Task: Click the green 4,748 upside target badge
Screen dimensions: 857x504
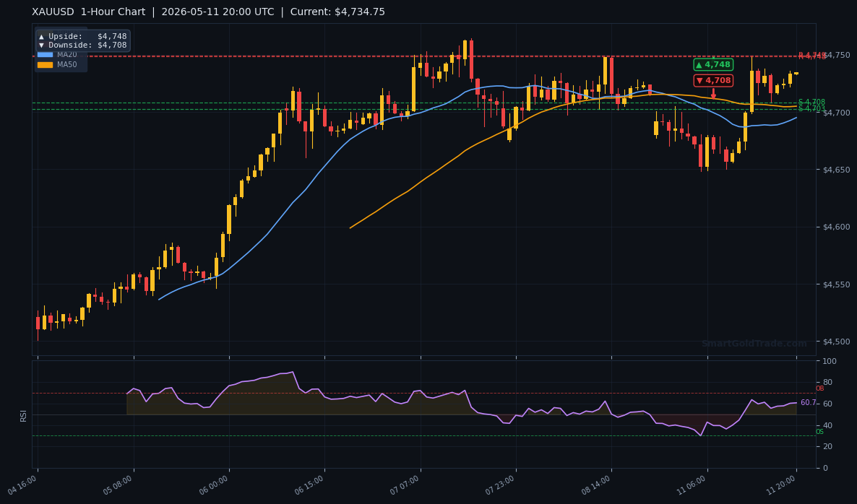Action: (713, 64)
